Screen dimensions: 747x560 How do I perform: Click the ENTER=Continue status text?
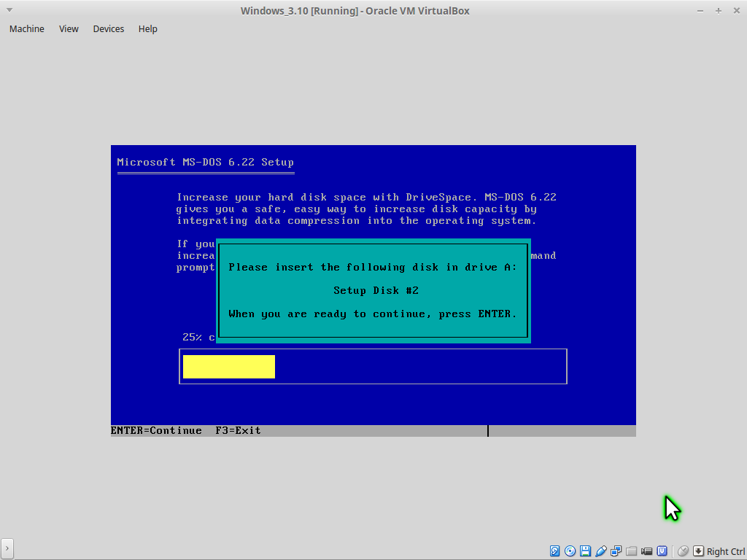tap(156, 431)
